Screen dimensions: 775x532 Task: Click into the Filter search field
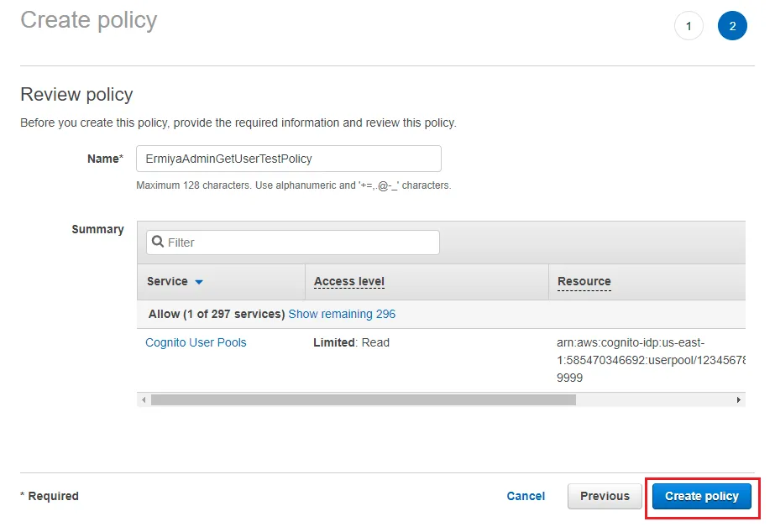[301, 243]
